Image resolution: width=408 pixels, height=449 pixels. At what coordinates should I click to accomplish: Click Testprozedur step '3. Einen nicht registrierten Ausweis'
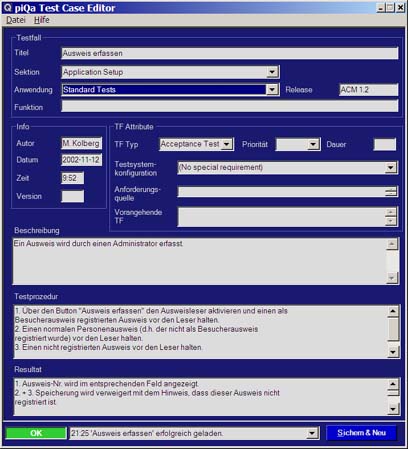tap(108, 347)
